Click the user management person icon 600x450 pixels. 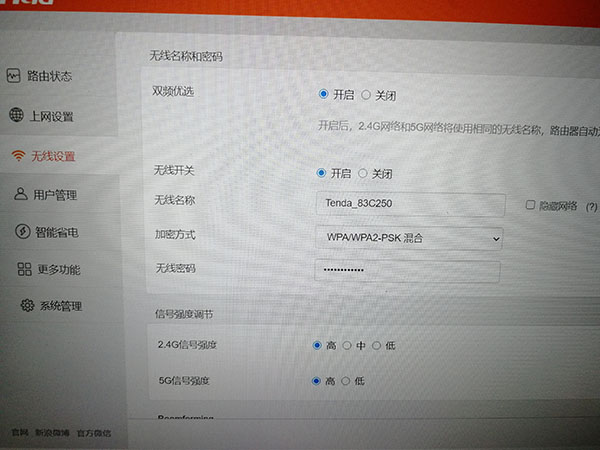point(20,194)
